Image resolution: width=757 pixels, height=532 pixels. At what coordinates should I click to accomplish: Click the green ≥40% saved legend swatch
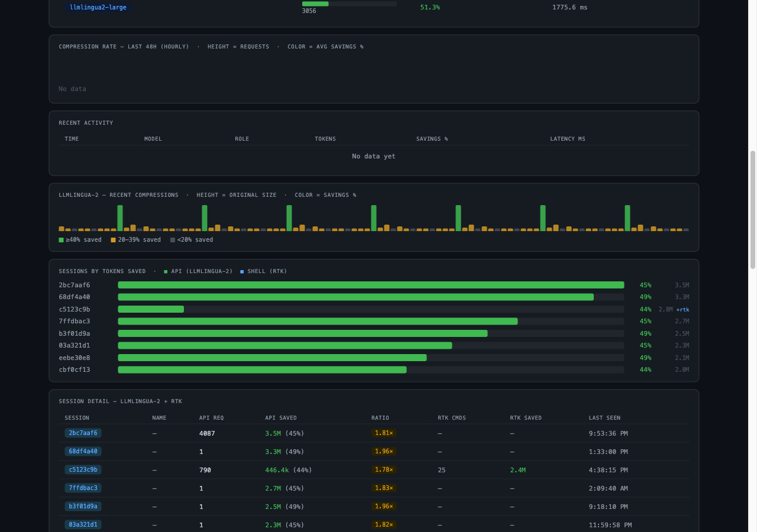(61, 240)
